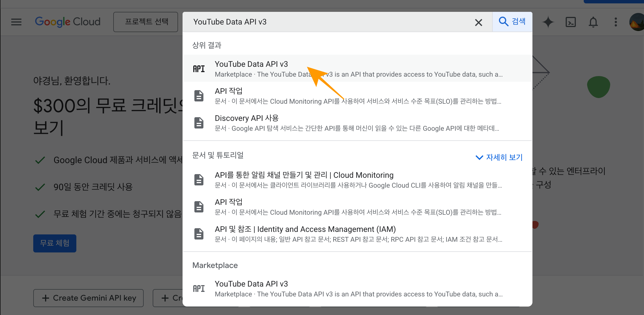Open the Gemini assistant sparkle icon

(548, 22)
